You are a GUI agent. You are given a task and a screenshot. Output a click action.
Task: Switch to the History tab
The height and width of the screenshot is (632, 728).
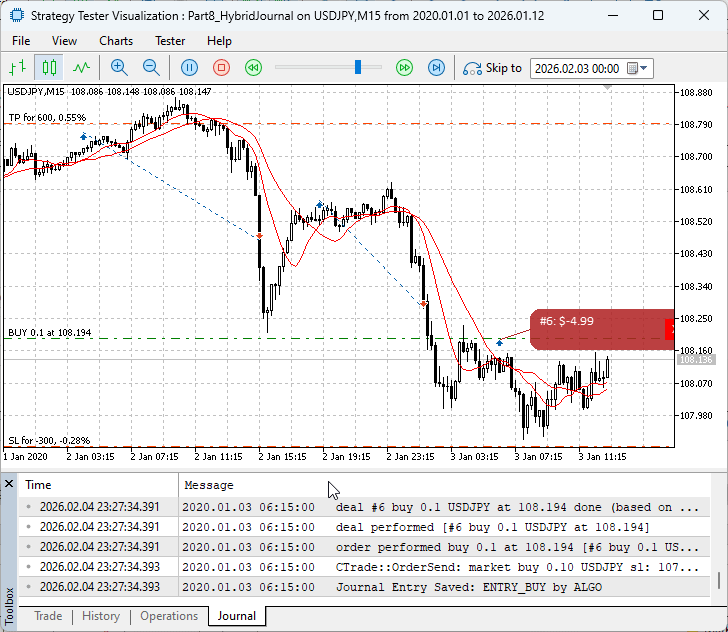click(x=101, y=616)
